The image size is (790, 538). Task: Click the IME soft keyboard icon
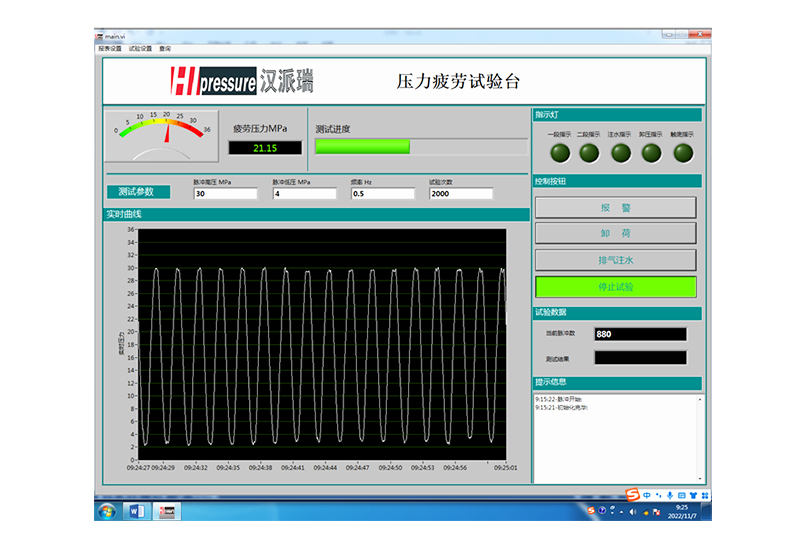[x=682, y=495]
